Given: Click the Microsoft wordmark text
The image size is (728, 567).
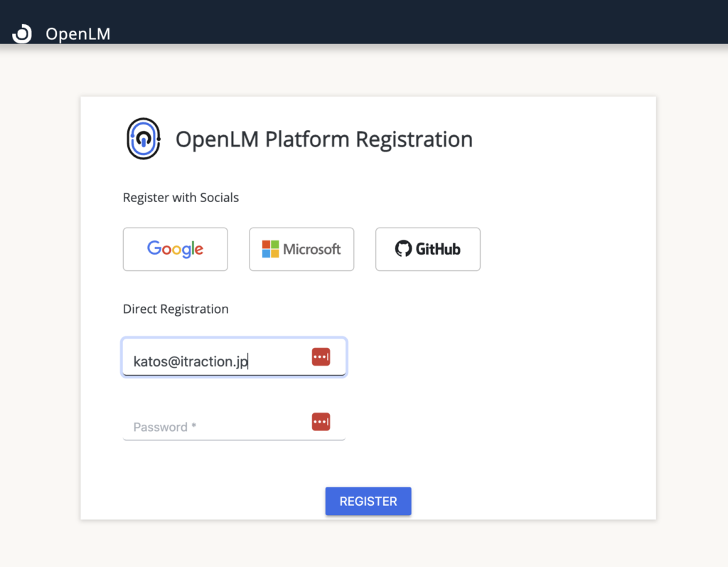Looking at the screenshot, I should coord(312,249).
